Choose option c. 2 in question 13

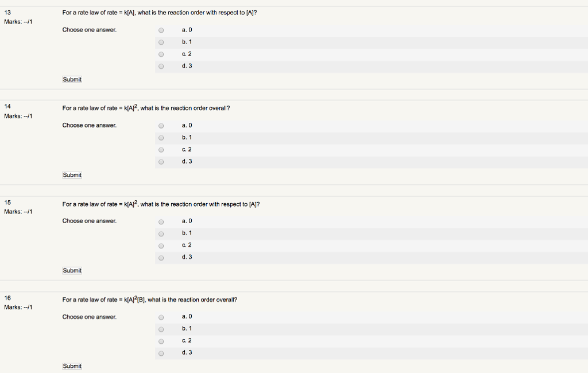[x=161, y=54]
